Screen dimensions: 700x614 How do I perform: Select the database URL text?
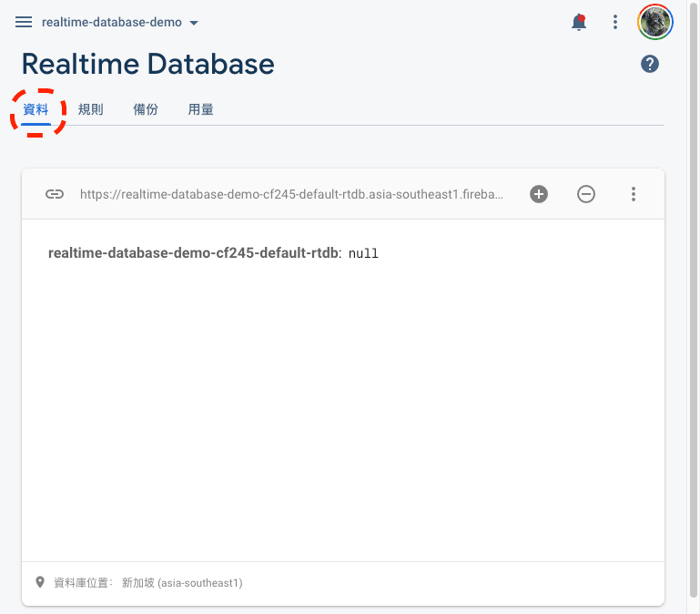291,194
